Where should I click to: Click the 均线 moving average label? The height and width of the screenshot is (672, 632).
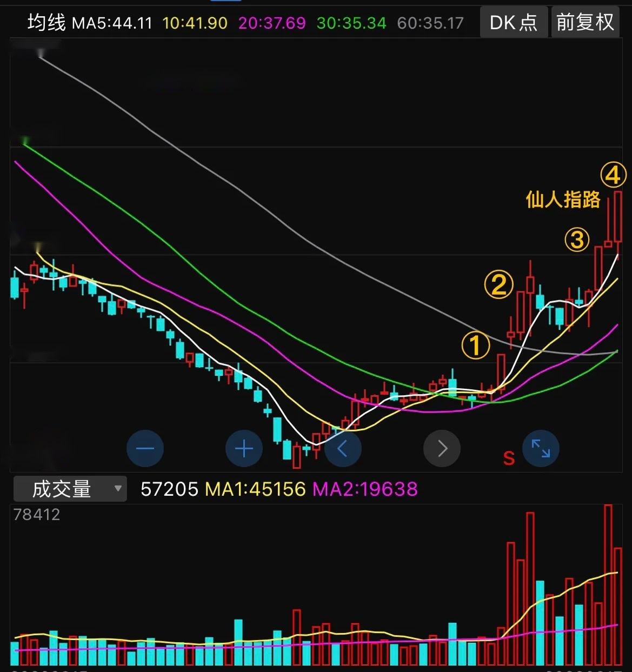(x=48, y=22)
